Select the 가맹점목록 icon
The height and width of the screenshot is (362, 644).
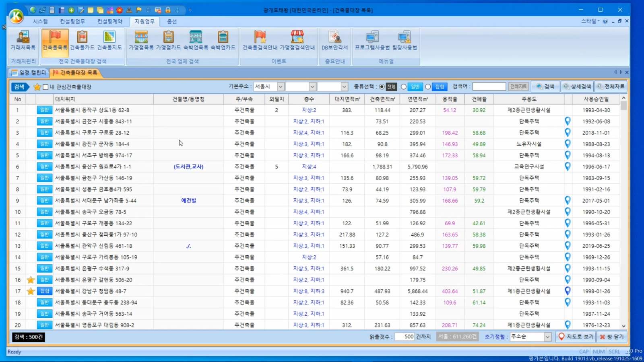(x=141, y=40)
